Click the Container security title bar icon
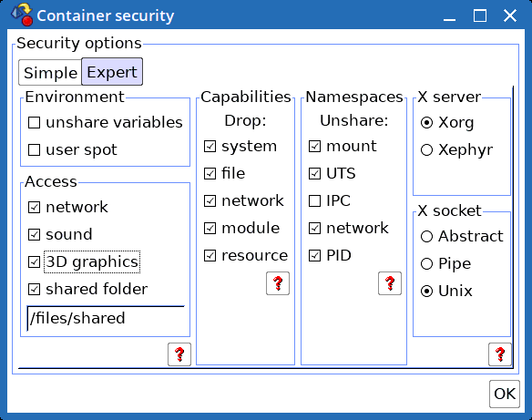Viewport: 532px width, 420px height. [22, 15]
